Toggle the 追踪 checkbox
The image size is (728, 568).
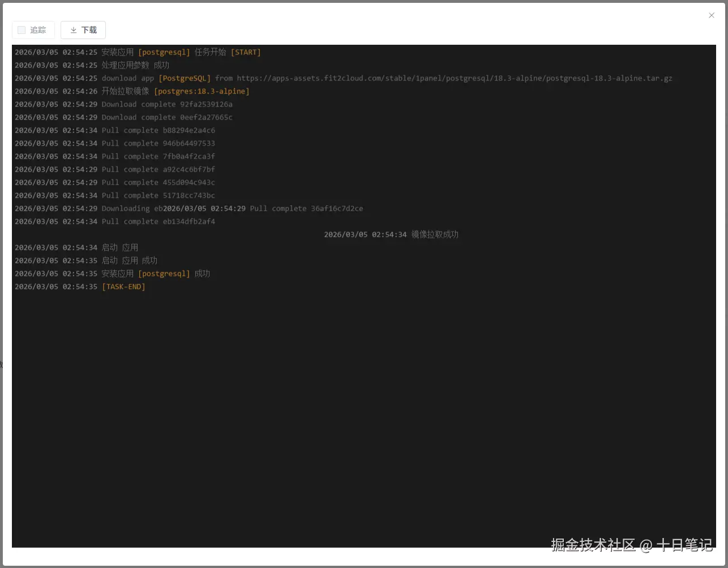22,30
